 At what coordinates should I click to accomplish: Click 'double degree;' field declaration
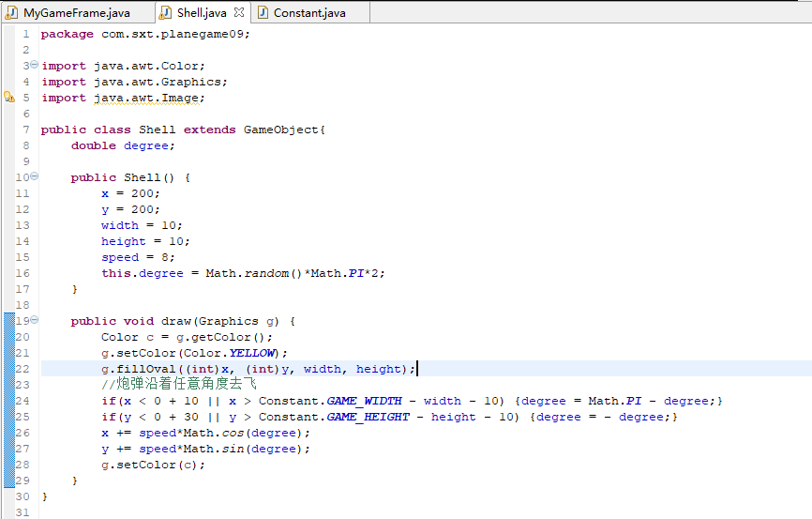coord(123,145)
